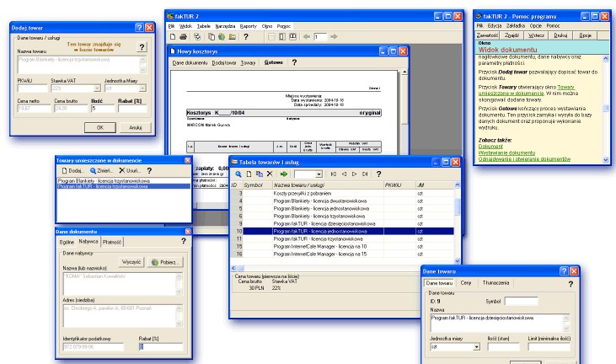Open the Plik menu in fakTUR 2

(172, 26)
